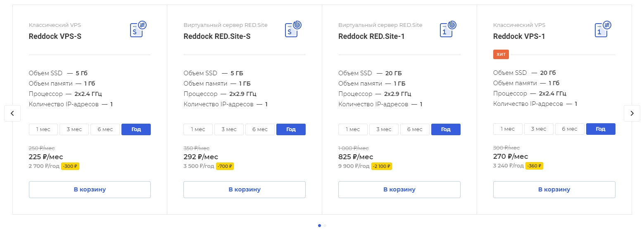Click the 9 900 ₽/год yearly price
This screenshot has width=644, height=232.
click(354, 166)
